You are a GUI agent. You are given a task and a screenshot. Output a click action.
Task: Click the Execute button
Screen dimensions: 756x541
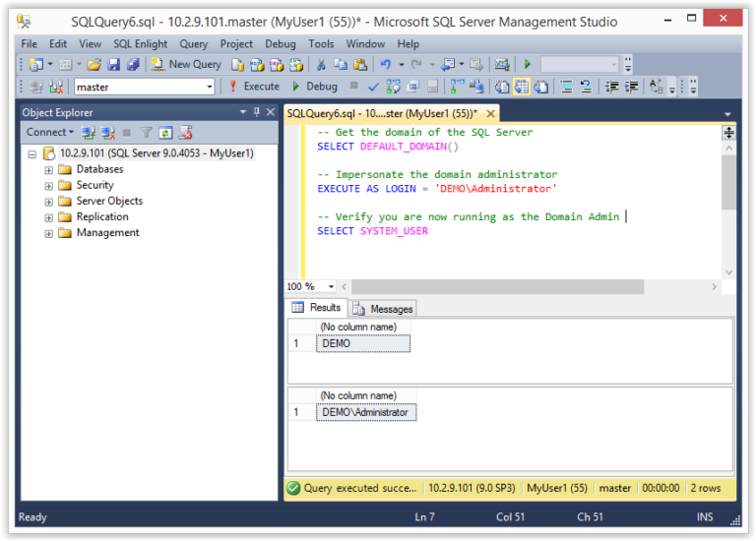coord(255,87)
